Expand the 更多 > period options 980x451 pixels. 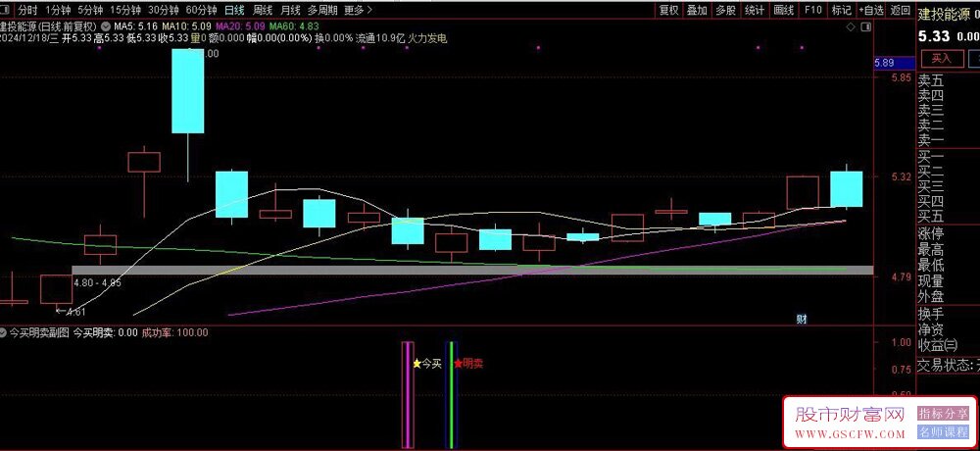click(x=359, y=10)
